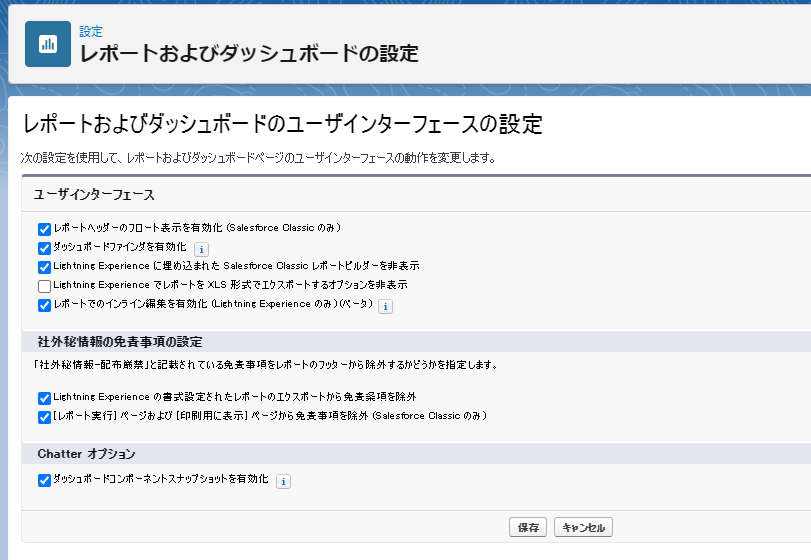The width and height of the screenshot is (811, 560).
Task: Open info icon beside レポートでのインライン編集を有効化
Action: [x=385, y=306]
